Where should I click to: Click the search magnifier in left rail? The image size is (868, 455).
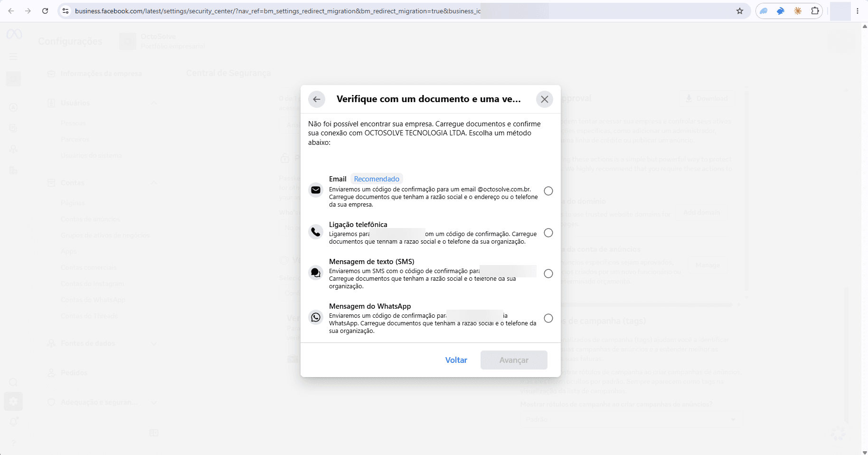pyautogui.click(x=13, y=382)
